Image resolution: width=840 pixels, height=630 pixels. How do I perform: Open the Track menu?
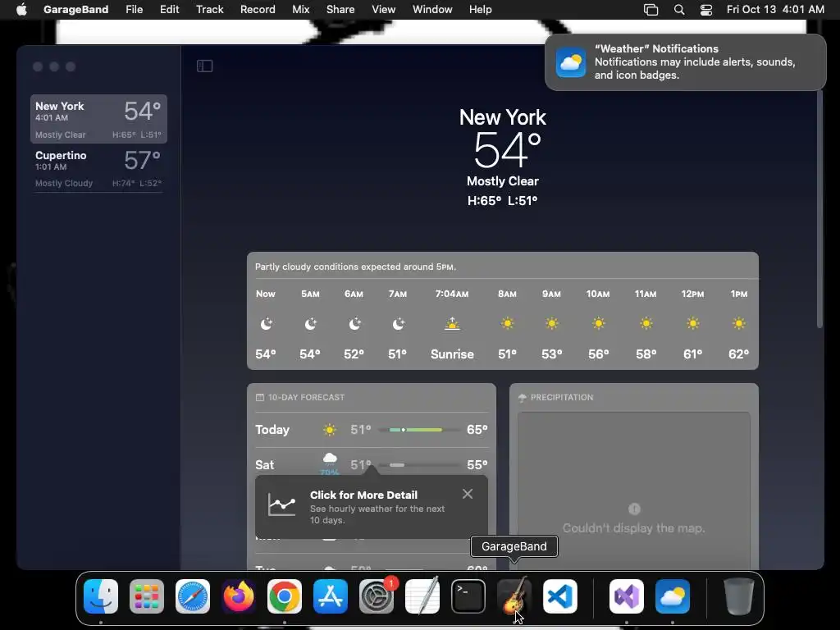tap(209, 9)
